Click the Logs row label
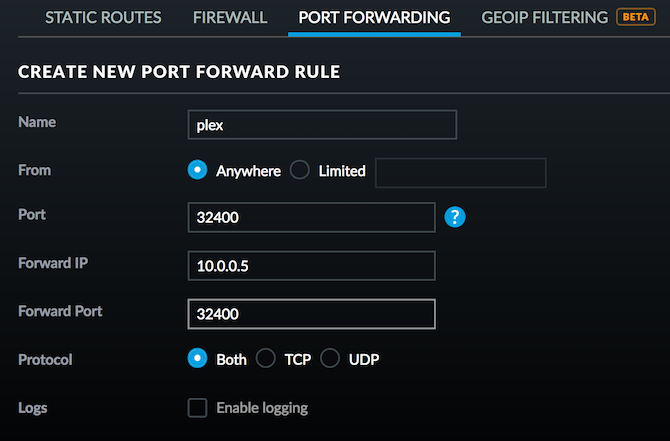The width and height of the screenshot is (670, 441). [x=33, y=407]
